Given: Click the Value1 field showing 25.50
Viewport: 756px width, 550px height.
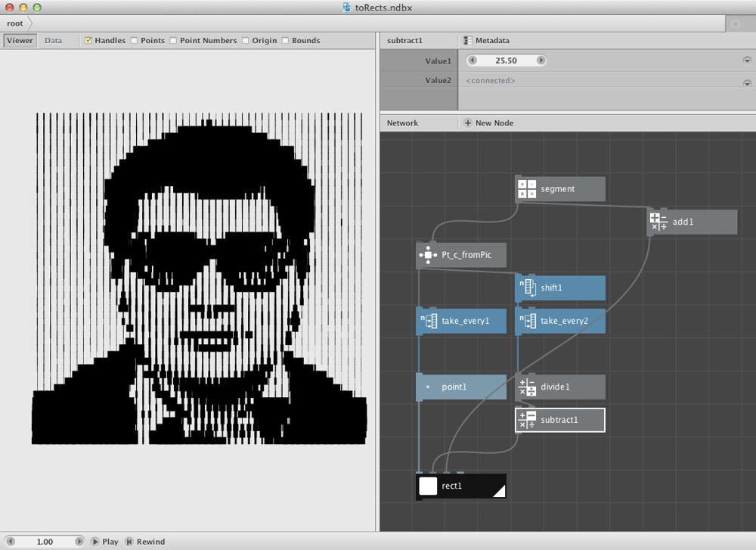Looking at the screenshot, I should 507,61.
